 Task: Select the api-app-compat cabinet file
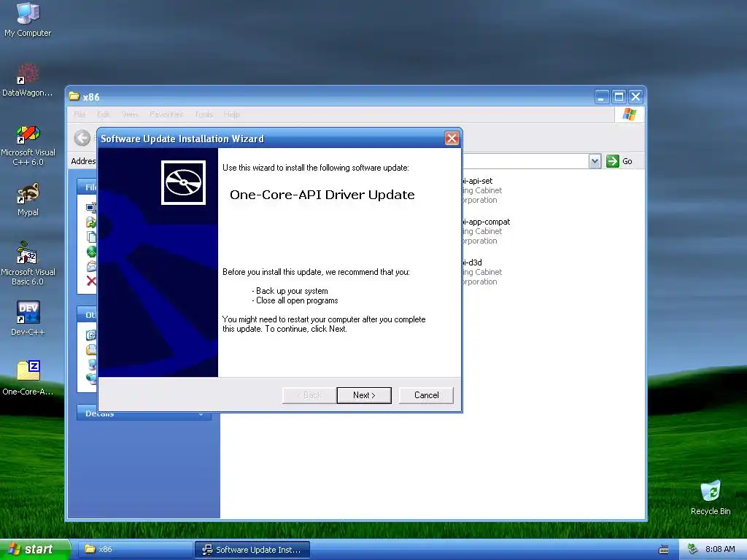click(485, 231)
